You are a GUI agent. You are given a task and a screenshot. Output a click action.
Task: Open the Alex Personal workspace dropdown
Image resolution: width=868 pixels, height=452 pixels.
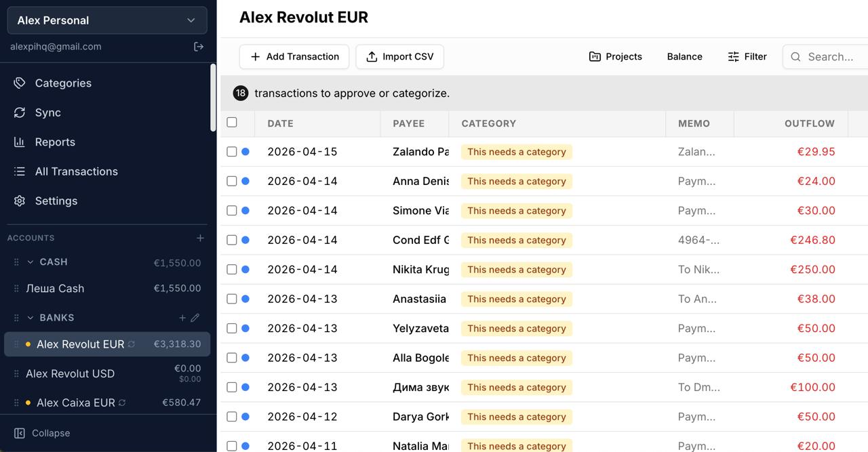click(x=107, y=20)
